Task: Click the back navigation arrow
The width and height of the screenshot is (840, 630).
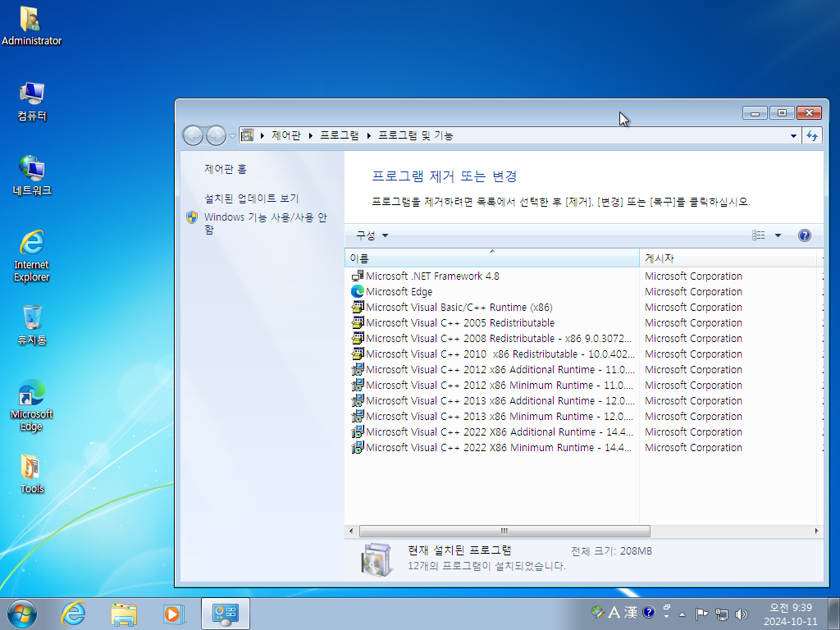Action: [193, 135]
